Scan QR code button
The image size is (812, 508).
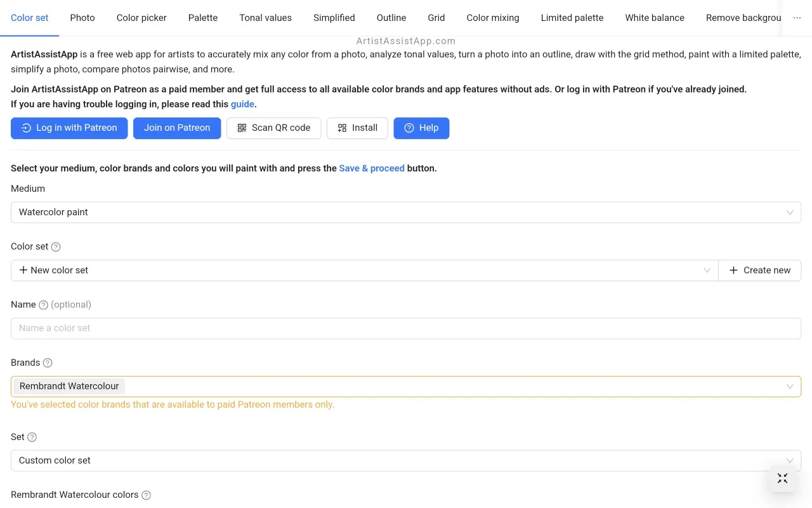273,128
